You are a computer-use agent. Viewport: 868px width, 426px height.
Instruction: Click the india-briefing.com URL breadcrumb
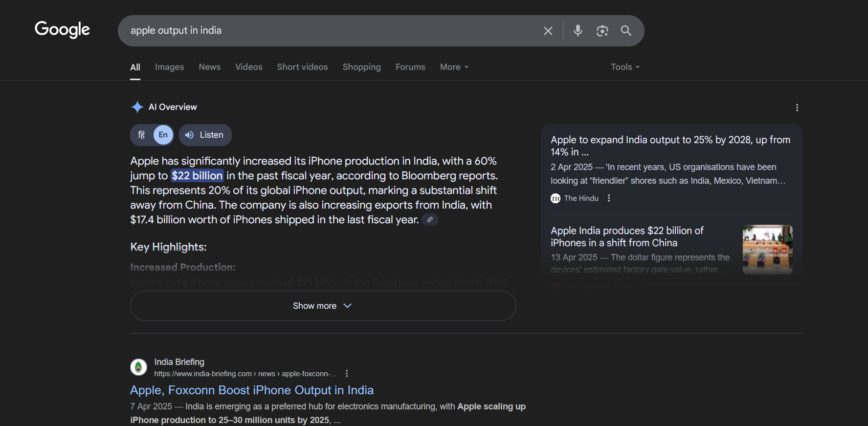point(245,374)
